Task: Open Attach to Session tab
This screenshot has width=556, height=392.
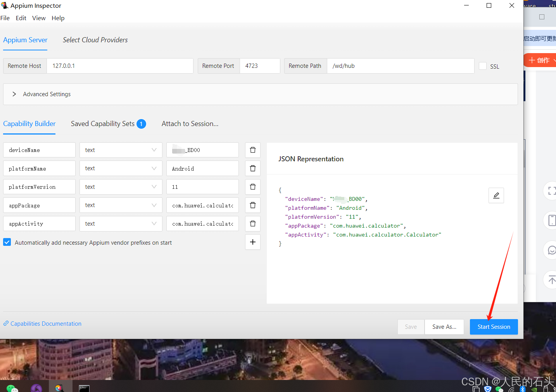Action: (190, 124)
